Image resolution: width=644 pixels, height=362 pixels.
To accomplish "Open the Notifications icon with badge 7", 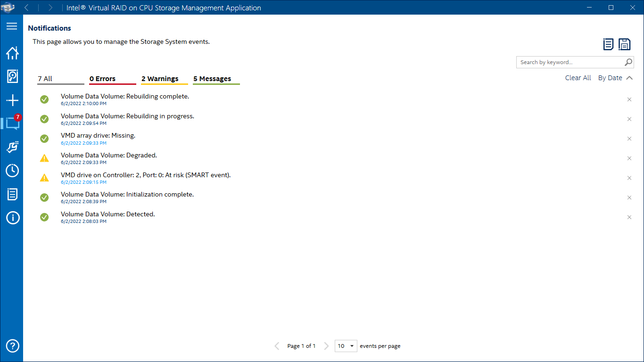I will (x=12, y=123).
